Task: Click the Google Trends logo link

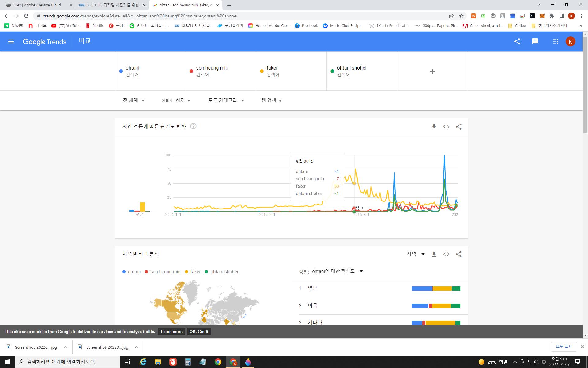Action: coord(44,42)
